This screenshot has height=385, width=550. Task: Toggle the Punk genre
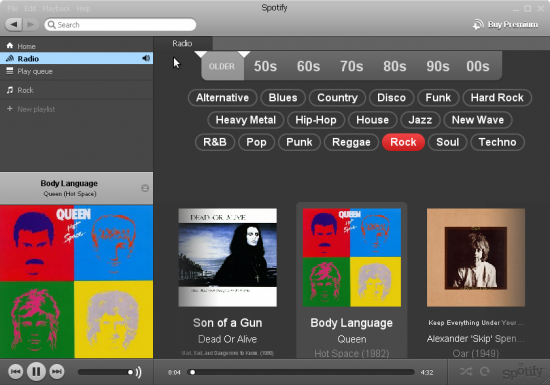299,142
